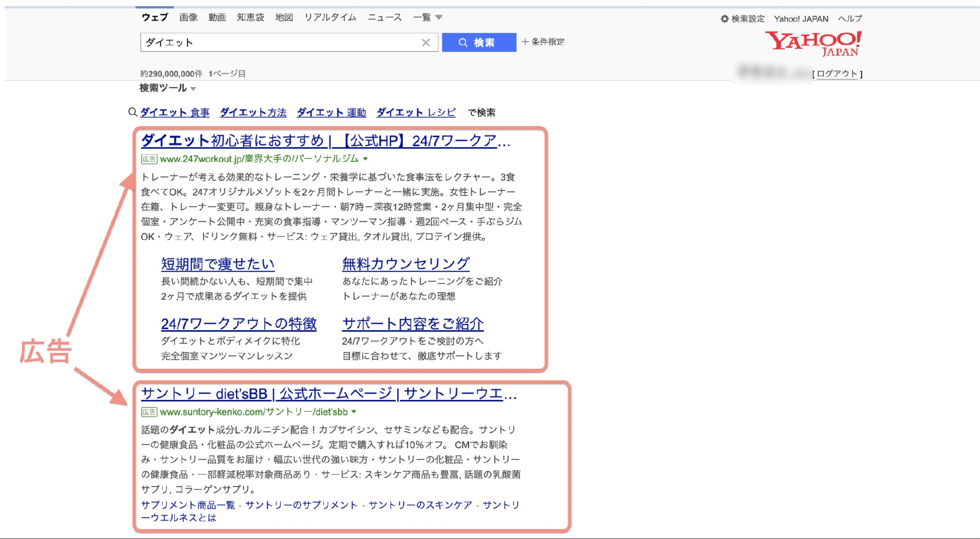Open the サポート内容をご紹介 sitelink

[x=413, y=324]
